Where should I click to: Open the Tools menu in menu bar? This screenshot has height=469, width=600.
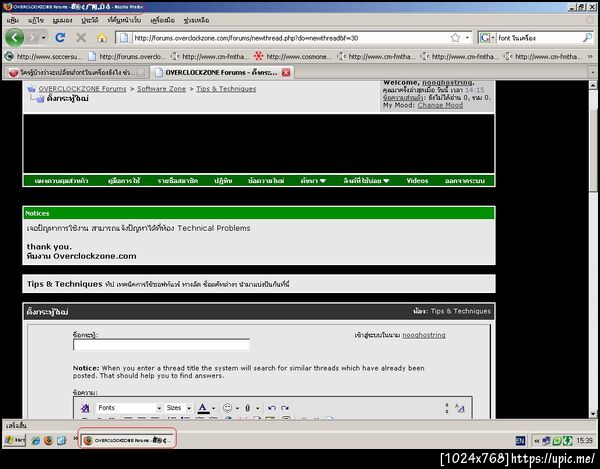[x=162, y=20]
